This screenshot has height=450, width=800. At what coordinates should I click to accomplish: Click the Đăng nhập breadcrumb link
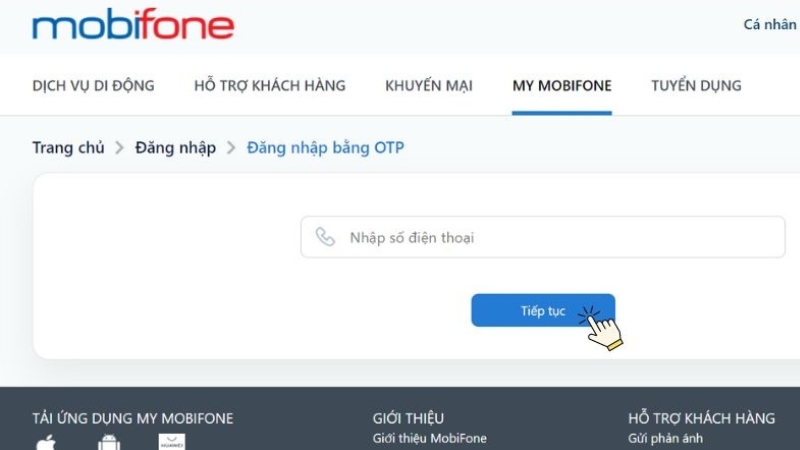point(176,148)
